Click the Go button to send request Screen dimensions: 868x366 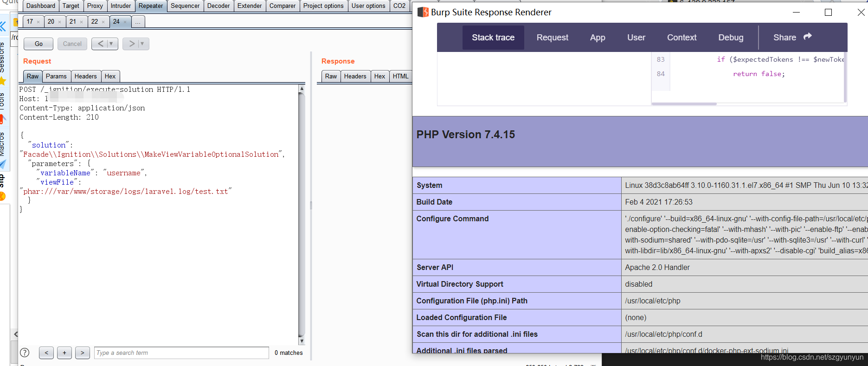point(39,44)
